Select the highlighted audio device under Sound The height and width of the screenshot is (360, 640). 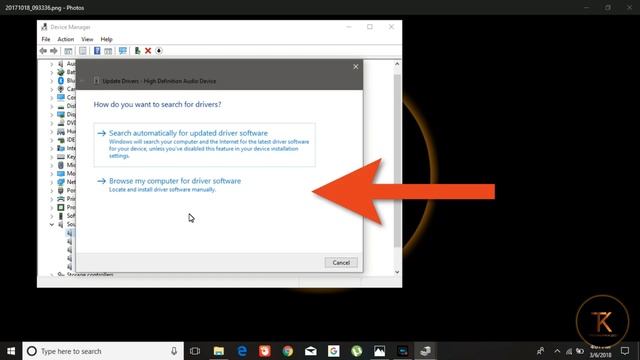[x=70, y=233]
